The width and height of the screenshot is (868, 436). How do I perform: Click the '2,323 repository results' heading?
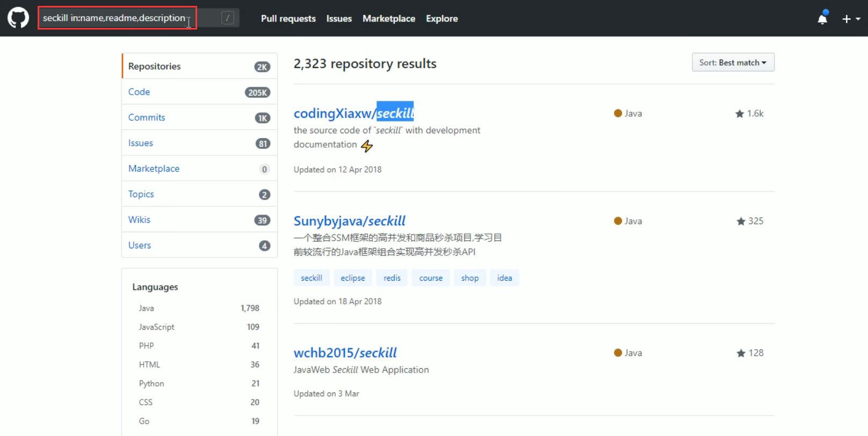pos(365,63)
